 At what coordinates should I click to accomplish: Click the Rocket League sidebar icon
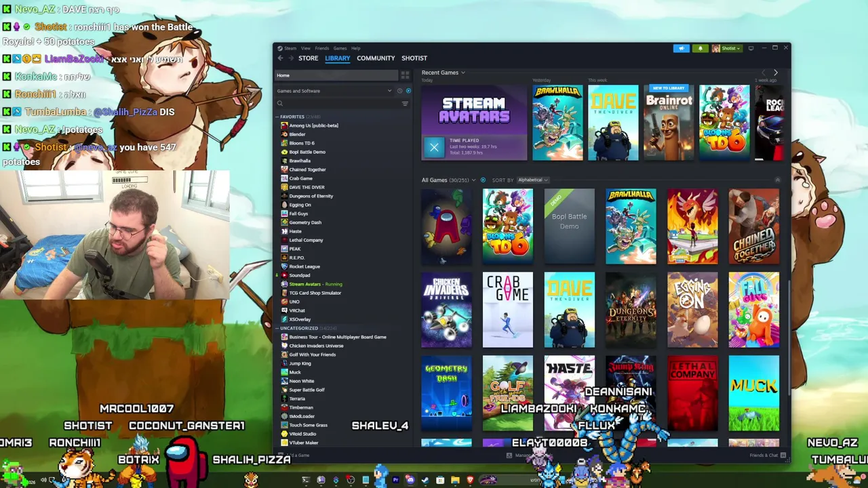pos(284,266)
